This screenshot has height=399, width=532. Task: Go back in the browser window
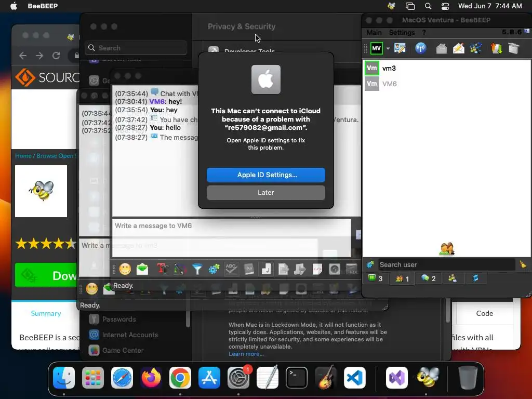click(23, 56)
